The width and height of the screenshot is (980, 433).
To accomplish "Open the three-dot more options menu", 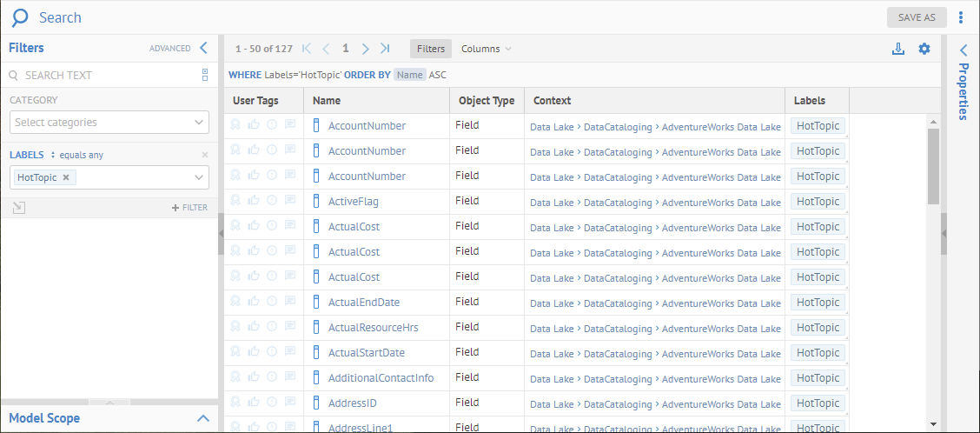I will (x=961, y=17).
